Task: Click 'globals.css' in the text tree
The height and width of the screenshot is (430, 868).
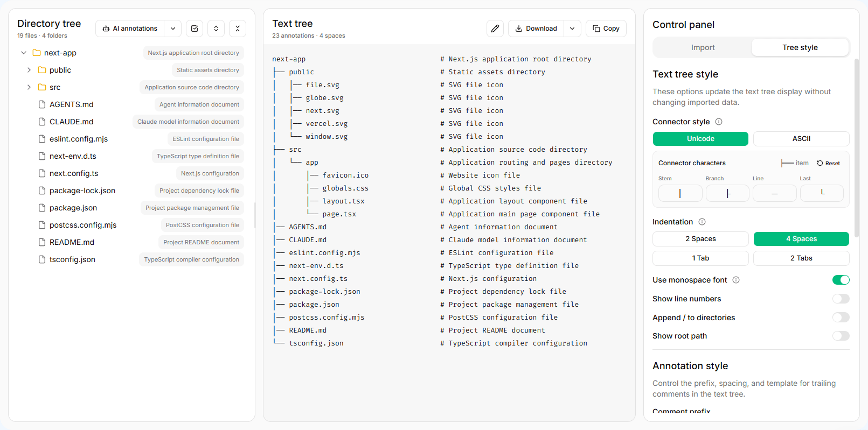Action: [345, 188]
